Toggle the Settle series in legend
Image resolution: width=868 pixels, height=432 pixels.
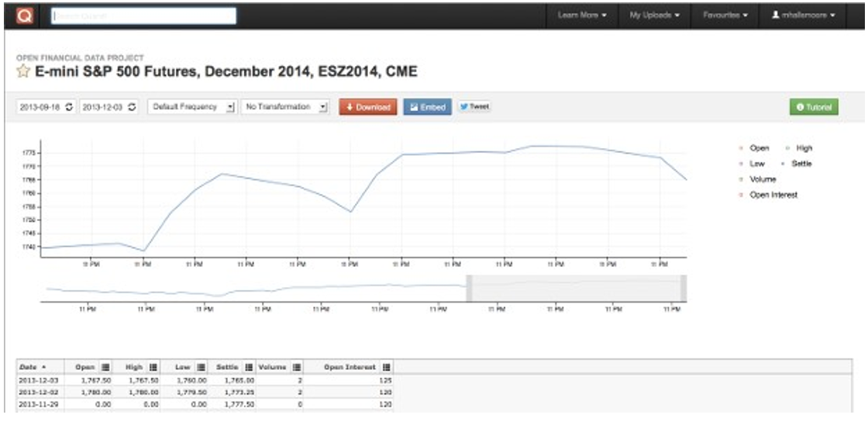(798, 164)
